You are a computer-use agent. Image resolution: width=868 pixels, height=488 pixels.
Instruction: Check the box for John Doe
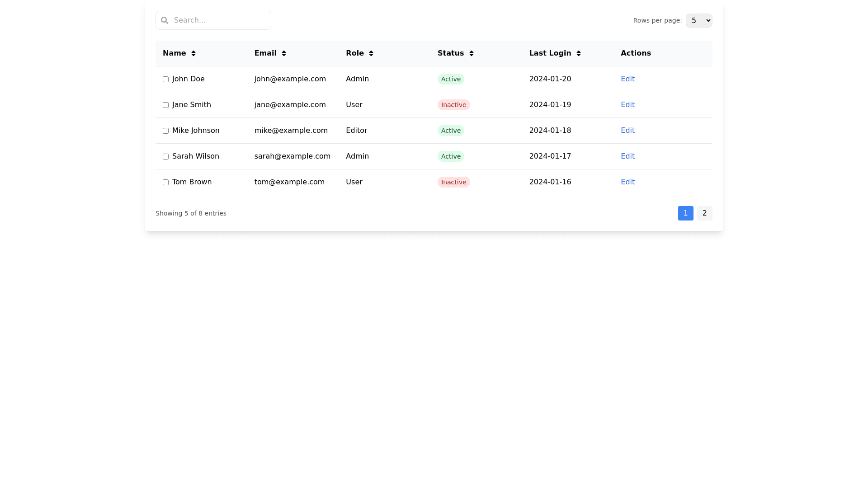tap(166, 80)
